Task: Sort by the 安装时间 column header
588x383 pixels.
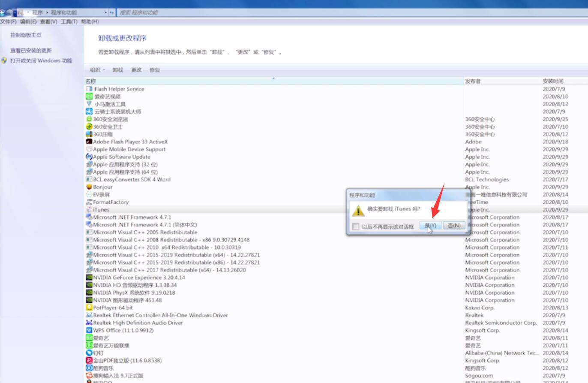Action: (x=564, y=81)
